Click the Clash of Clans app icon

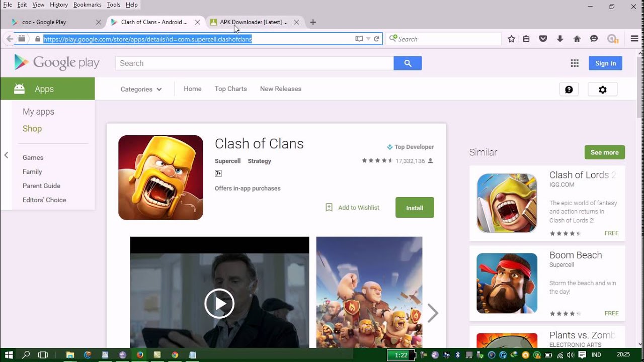point(160,177)
